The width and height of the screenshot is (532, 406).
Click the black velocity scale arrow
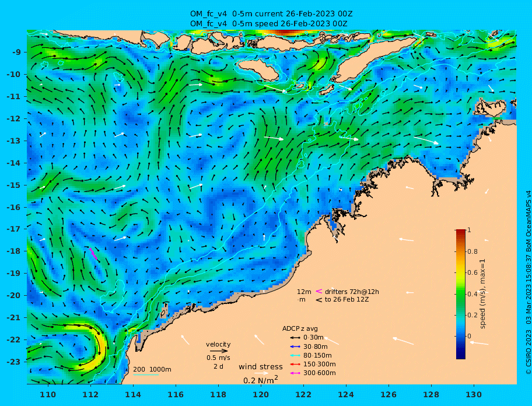(x=219, y=351)
